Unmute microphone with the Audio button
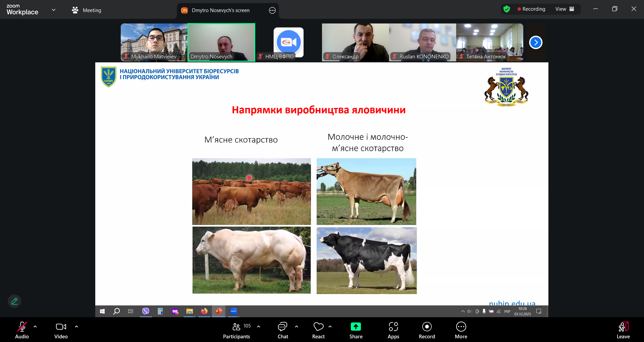The image size is (644, 342). 22,330
